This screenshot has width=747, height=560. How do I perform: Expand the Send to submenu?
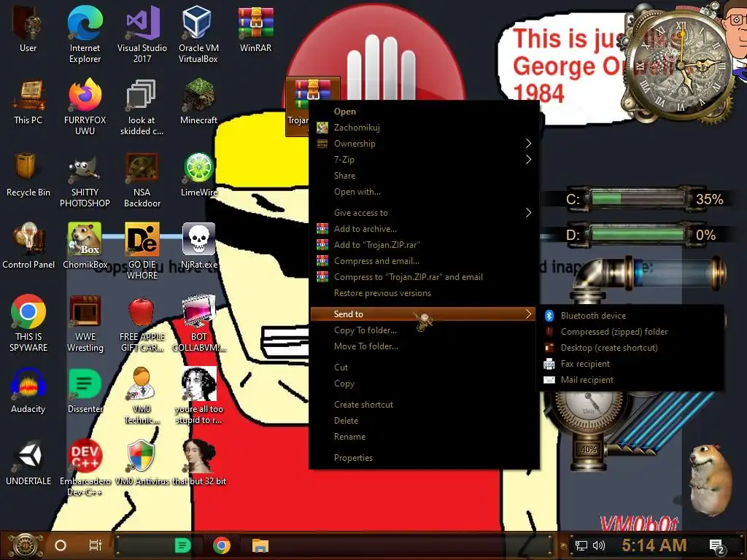(x=424, y=314)
